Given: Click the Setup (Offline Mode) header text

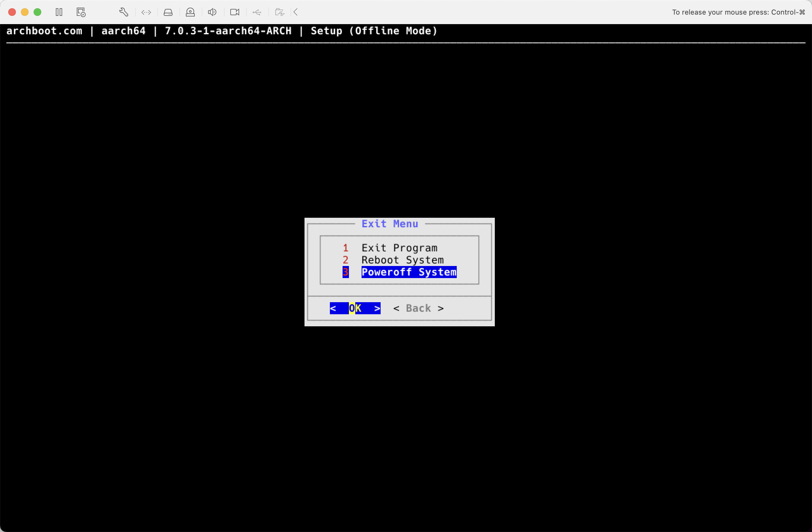Looking at the screenshot, I should (x=374, y=31).
